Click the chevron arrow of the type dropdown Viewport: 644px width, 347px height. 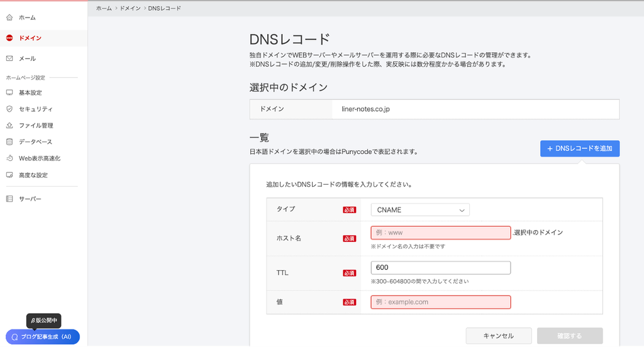tap(462, 210)
